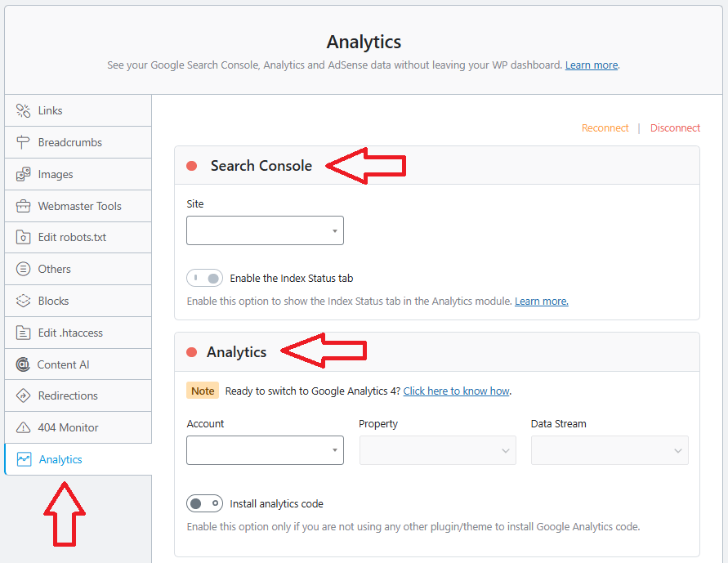This screenshot has width=728, height=563.
Task: Open the Others settings tab
Action: click(x=55, y=269)
